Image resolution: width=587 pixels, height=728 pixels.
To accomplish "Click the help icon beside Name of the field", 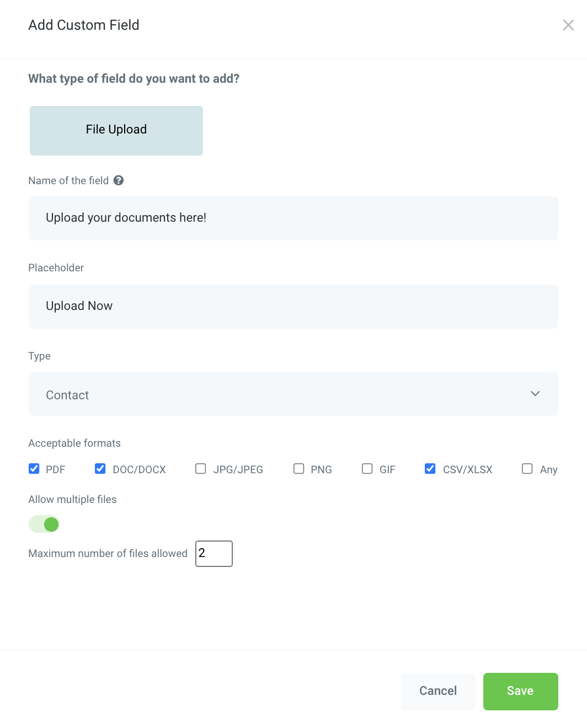I will point(119,180).
